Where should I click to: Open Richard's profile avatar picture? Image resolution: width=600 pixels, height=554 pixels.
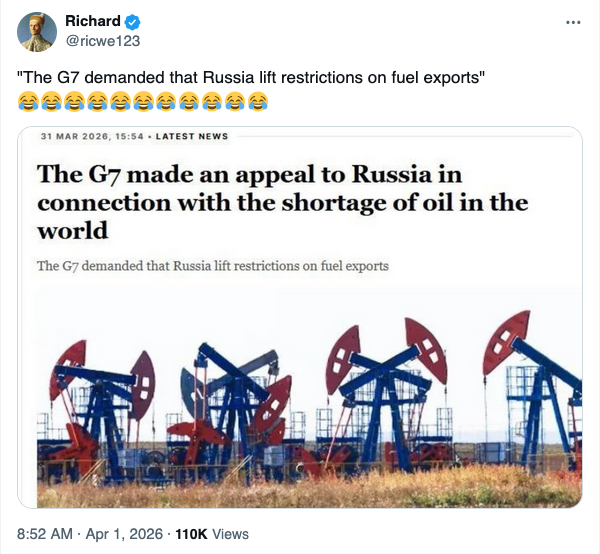click(x=37, y=32)
